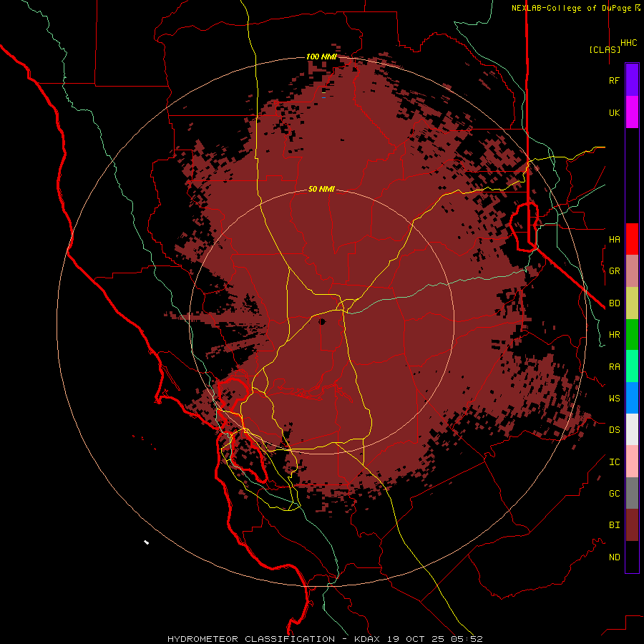Select the dark green HR legend swatch
The width and height of the screenshot is (644, 644).
632,334
